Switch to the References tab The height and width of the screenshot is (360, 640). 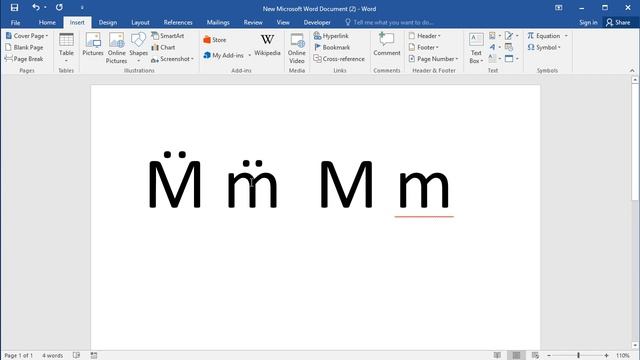(x=178, y=22)
